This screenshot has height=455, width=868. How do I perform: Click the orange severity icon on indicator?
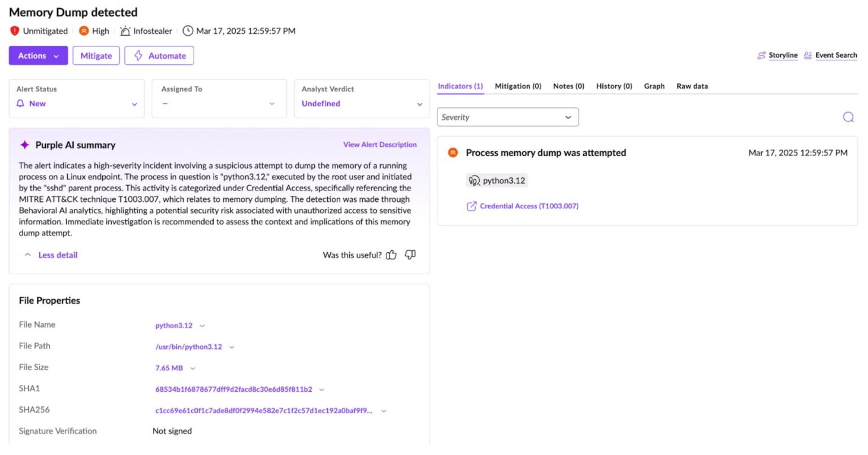[x=453, y=152]
